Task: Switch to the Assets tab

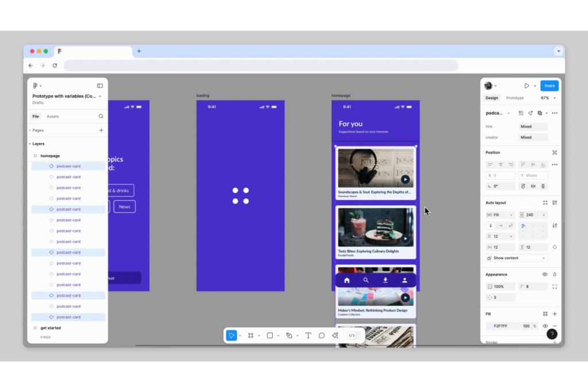Action: click(53, 117)
